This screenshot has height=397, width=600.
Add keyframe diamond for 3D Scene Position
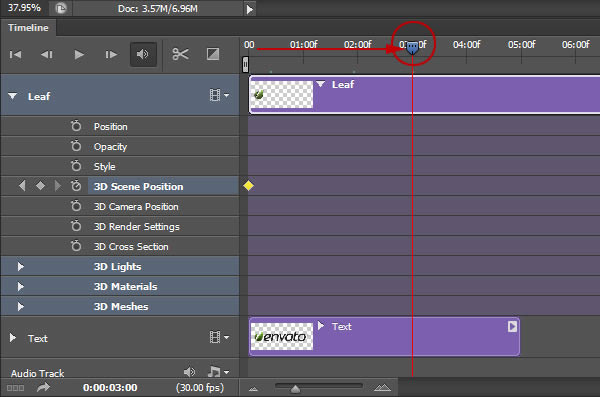(x=40, y=186)
